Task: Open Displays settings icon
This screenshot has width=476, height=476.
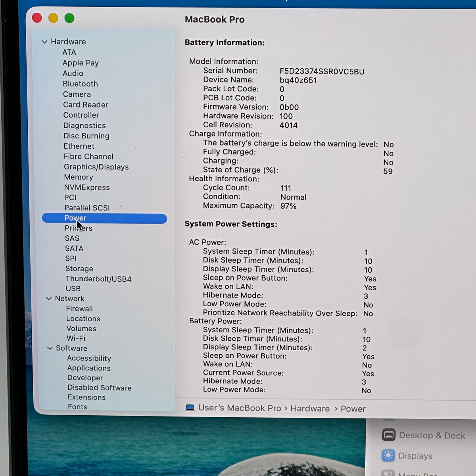Action: coord(388,456)
